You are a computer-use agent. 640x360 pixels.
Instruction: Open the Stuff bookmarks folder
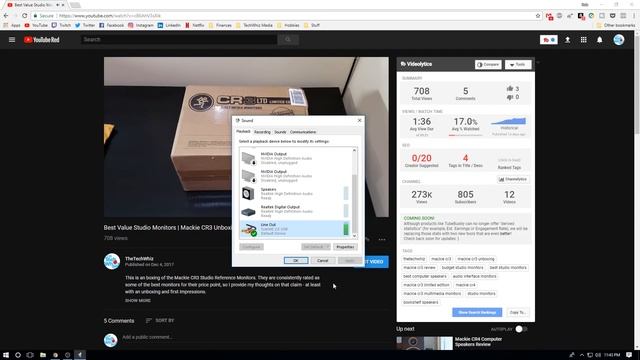pyautogui.click(x=311, y=25)
